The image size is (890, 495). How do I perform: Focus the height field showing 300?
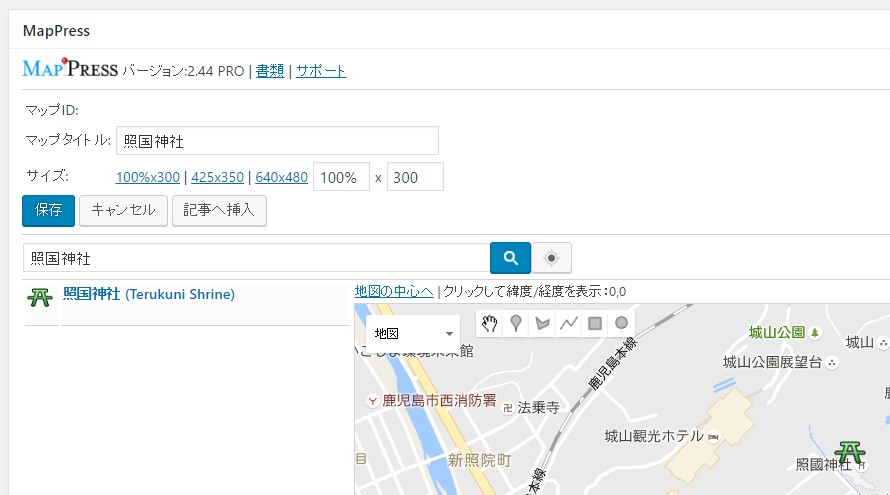415,177
